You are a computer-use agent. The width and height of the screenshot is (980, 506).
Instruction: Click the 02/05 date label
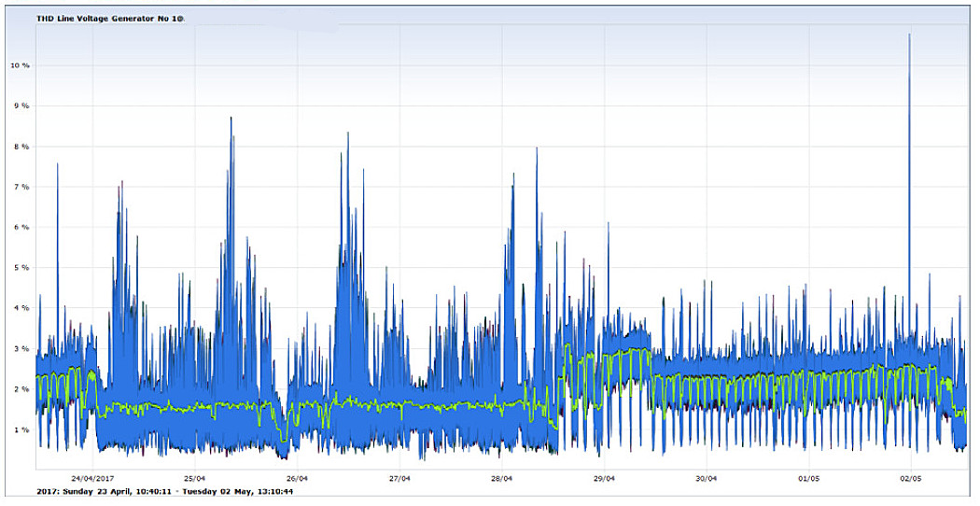tap(911, 479)
